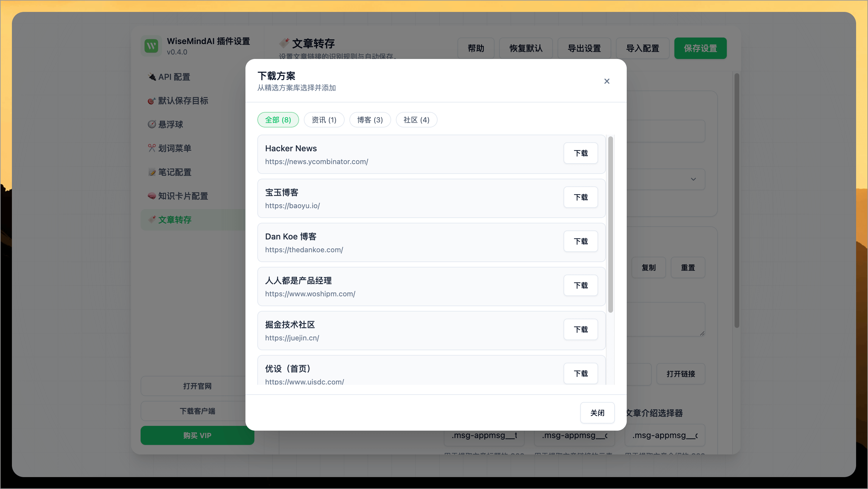Viewport: 868px width, 489px height.
Task: Click the WiseMindAI logo icon
Action: [151, 46]
